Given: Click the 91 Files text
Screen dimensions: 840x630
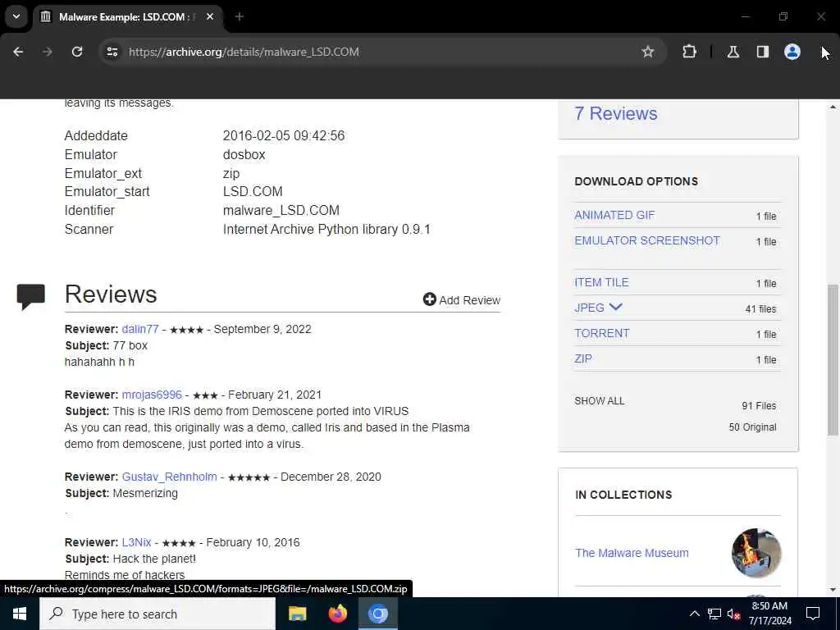Looking at the screenshot, I should [x=759, y=406].
